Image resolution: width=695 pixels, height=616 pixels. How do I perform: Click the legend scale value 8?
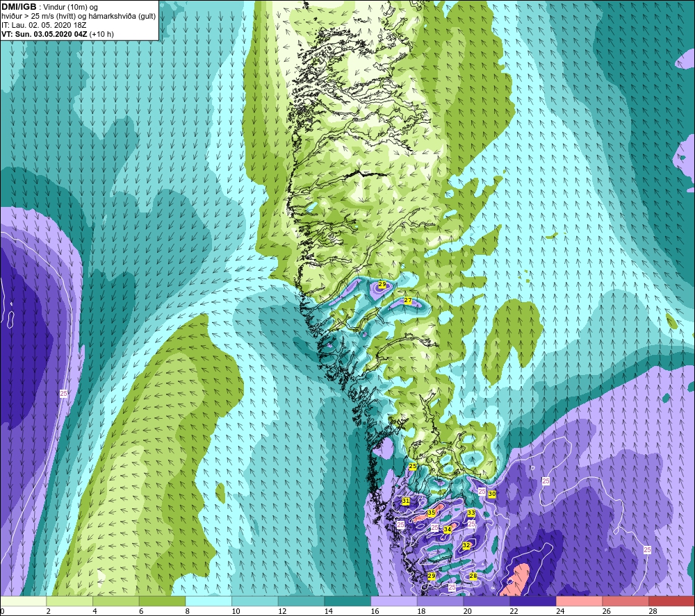click(x=188, y=611)
